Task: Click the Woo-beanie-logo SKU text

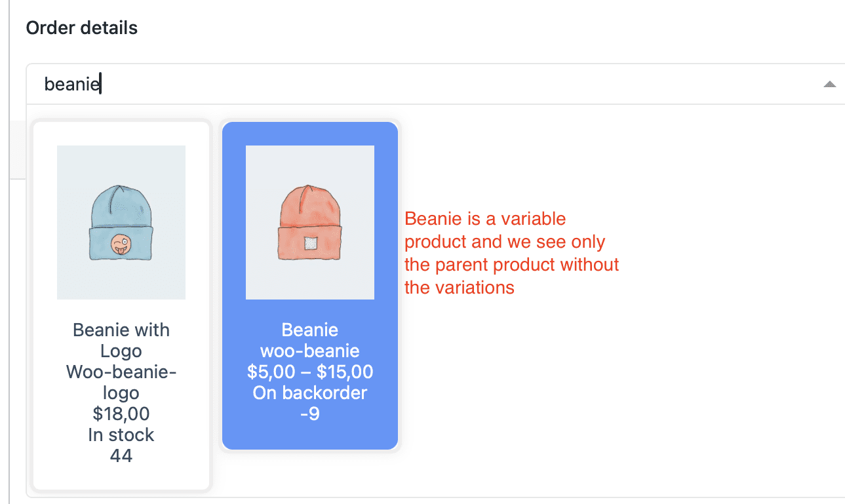Action: [x=121, y=382]
